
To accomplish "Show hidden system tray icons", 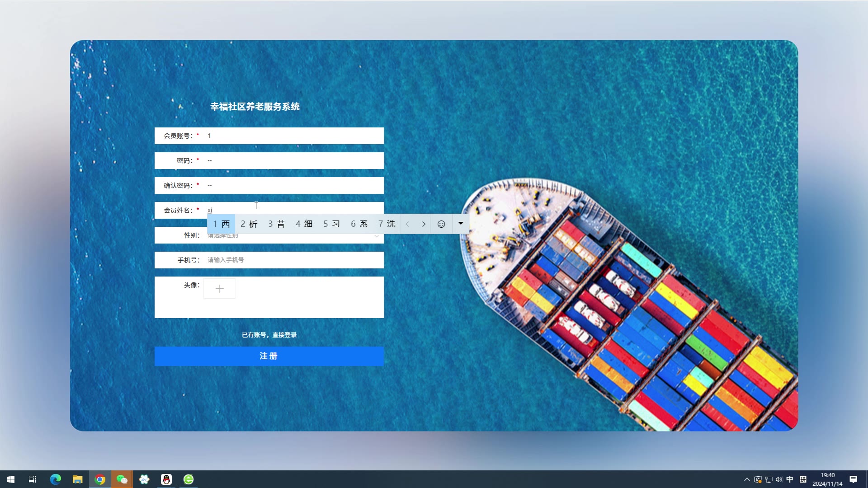I will (x=747, y=479).
